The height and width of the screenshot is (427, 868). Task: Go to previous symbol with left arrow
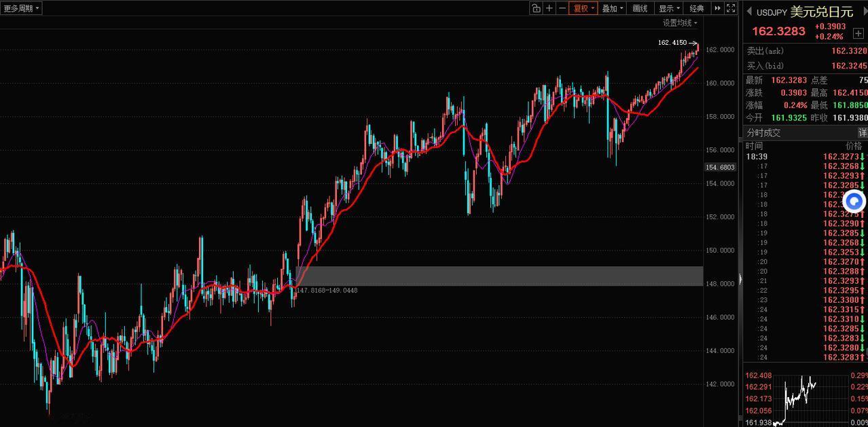click(x=749, y=12)
